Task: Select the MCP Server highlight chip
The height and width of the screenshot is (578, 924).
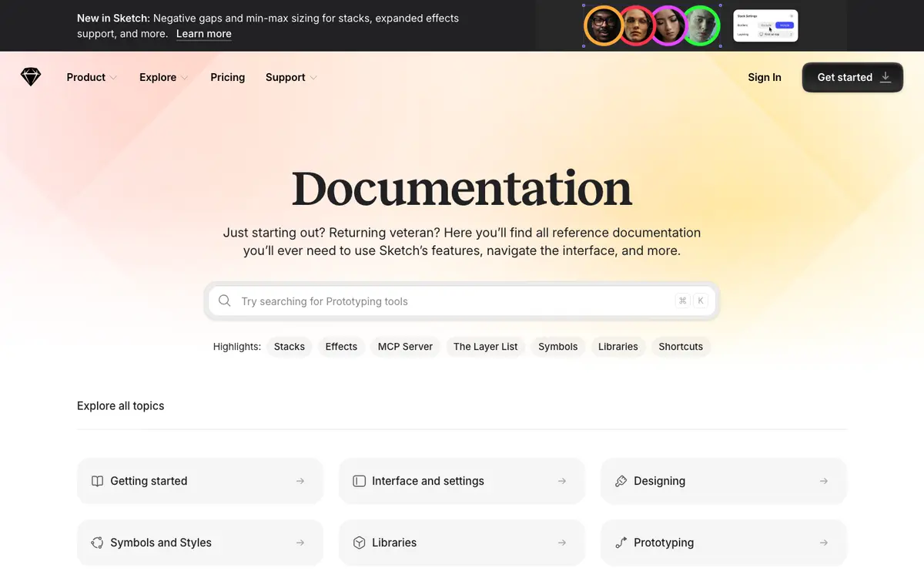Action: [406, 347]
